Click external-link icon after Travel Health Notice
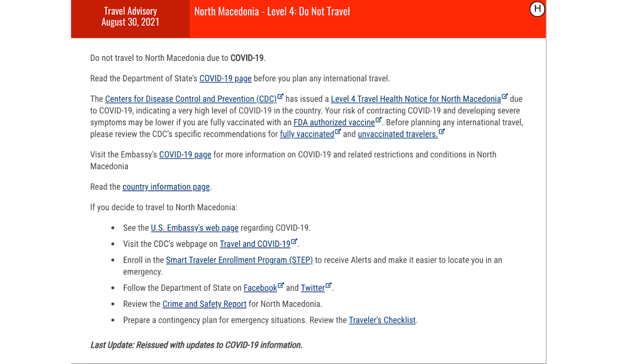 tap(505, 96)
